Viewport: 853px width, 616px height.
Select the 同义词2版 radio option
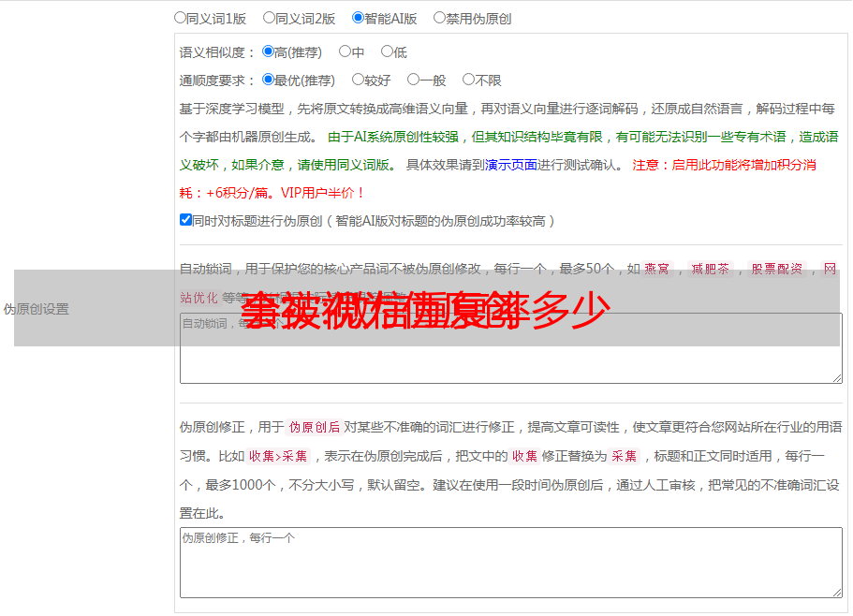(270, 18)
